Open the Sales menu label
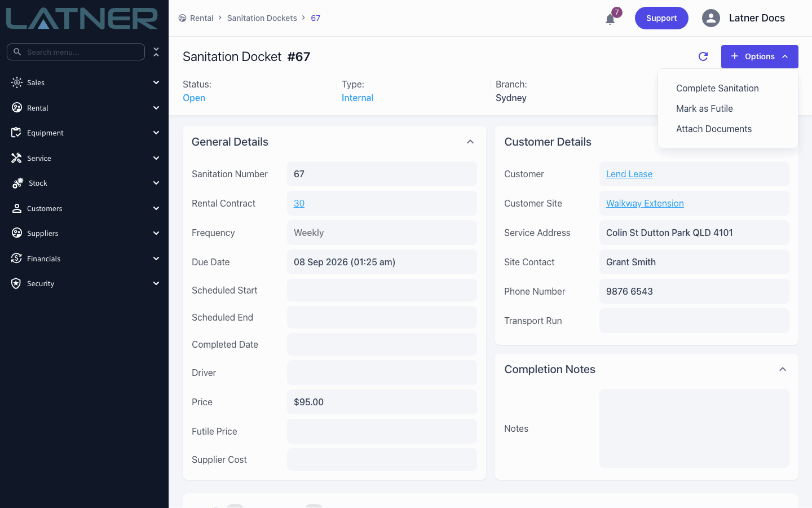This screenshot has width=812, height=508. tap(36, 82)
